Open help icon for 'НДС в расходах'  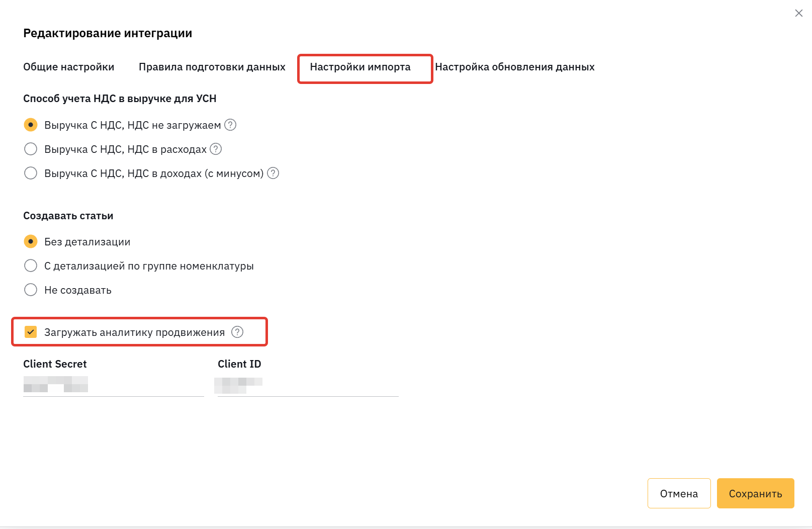point(216,149)
